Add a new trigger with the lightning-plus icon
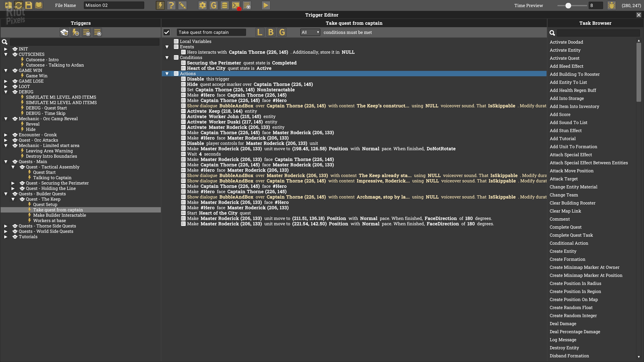 [75, 32]
